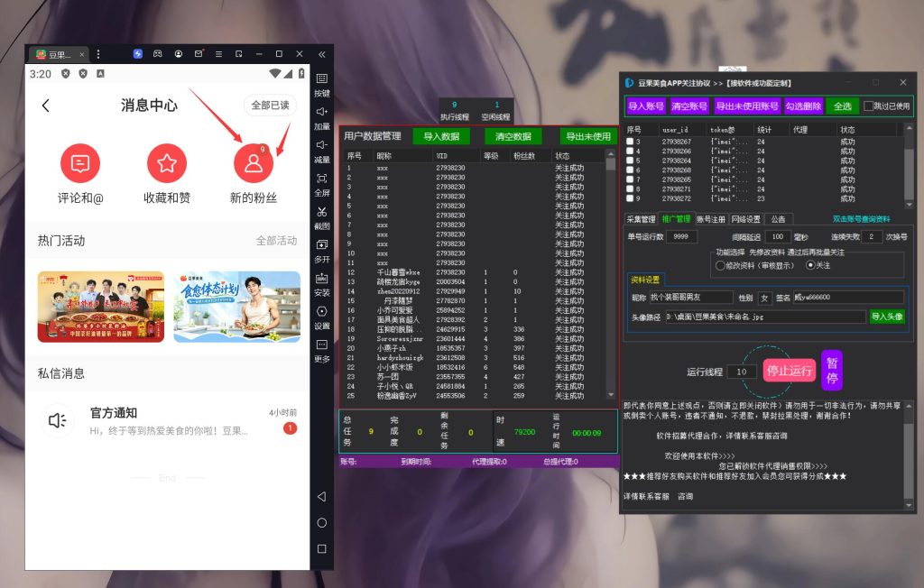Viewport: 924px width, 588px height.
Task: Click 勾选删除 button
Action: coord(803,106)
